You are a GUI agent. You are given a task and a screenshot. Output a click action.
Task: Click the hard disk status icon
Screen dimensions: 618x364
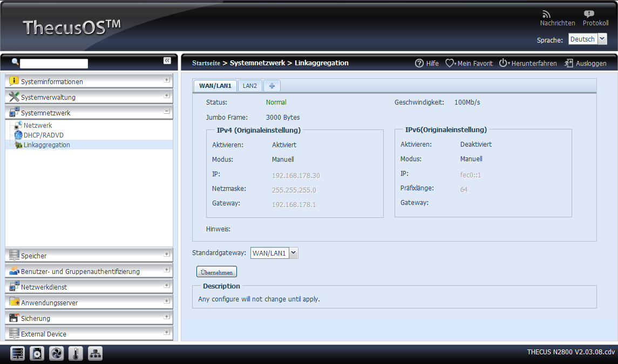tap(37, 354)
